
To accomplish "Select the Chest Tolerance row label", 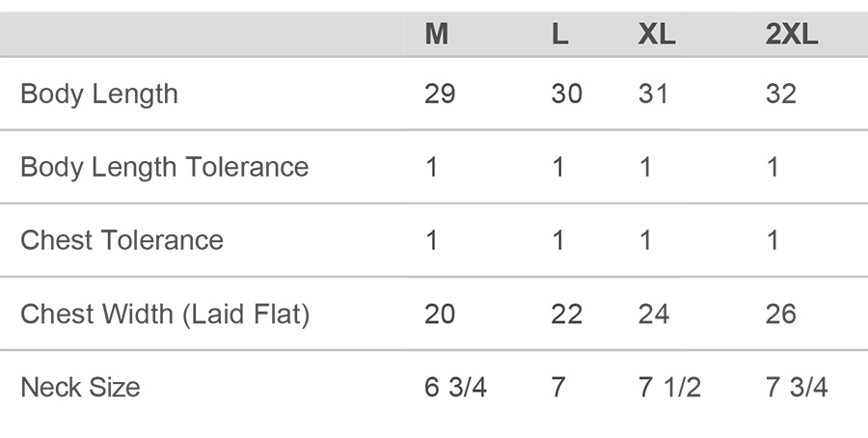I will (x=122, y=240).
